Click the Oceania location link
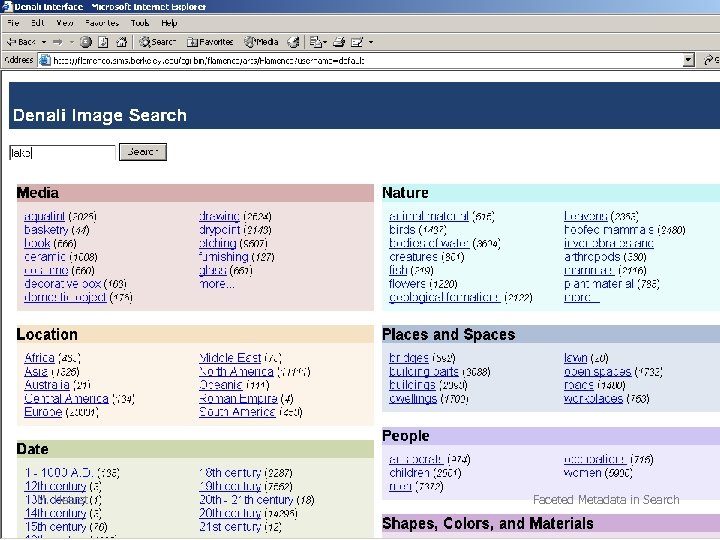720x540 pixels. click(220, 385)
